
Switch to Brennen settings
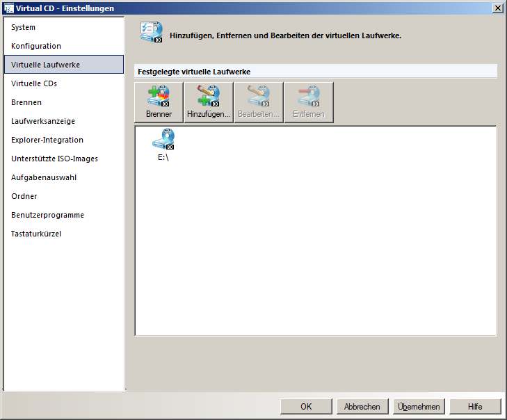point(64,102)
